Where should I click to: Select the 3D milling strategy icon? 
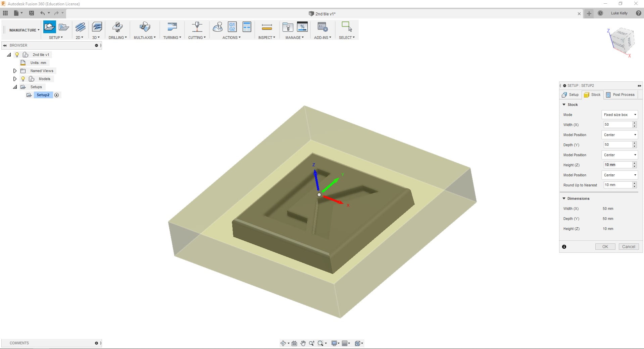[97, 27]
